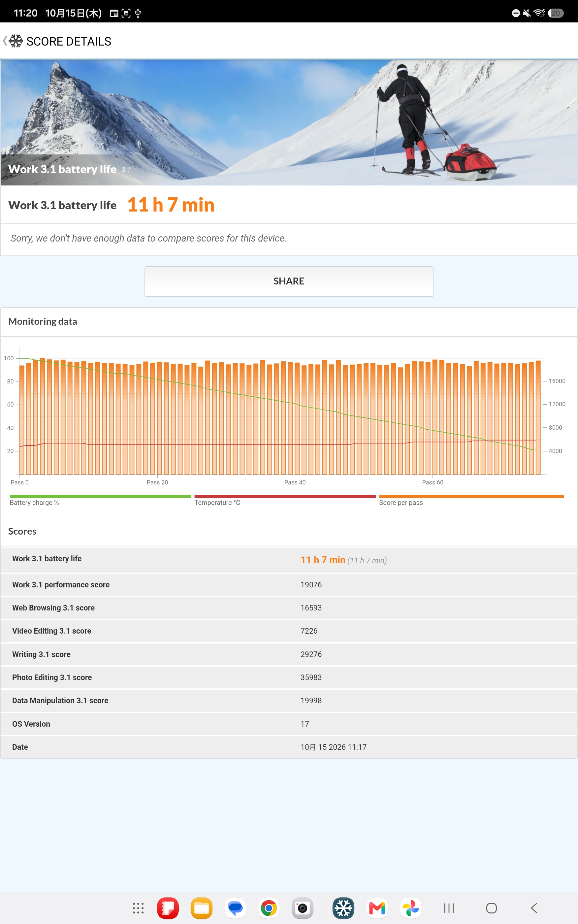Tap SCORE DETAILS header title

pyautogui.click(x=69, y=41)
